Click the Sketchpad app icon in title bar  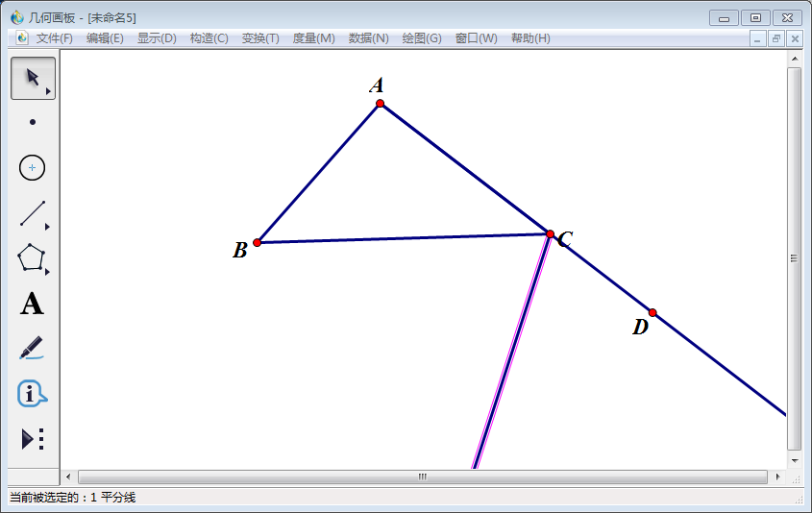click(17, 17)
